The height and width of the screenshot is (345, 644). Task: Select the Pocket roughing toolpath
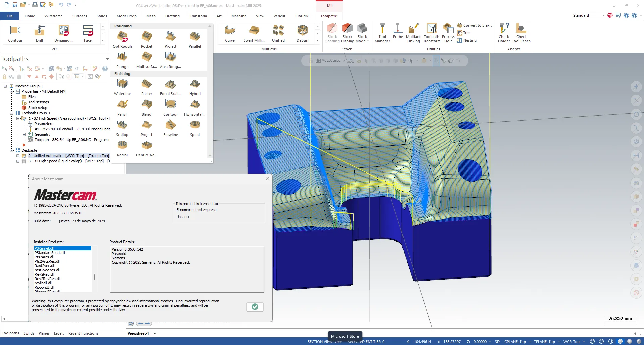[147, 40]
